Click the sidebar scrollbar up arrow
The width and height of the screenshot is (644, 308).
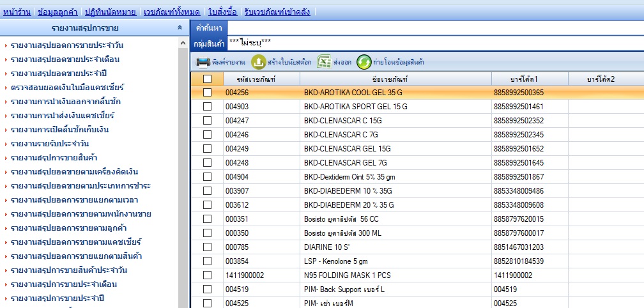pos(183,43)
